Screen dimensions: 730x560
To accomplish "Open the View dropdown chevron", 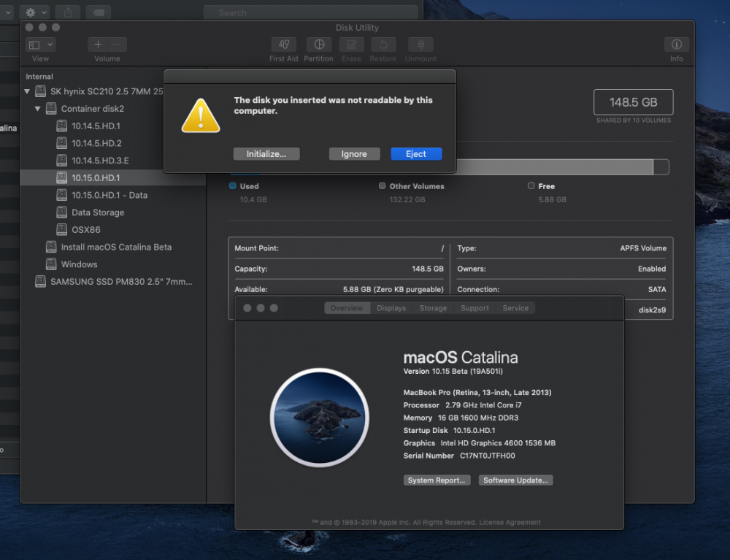I will click(x=50, y=45).
